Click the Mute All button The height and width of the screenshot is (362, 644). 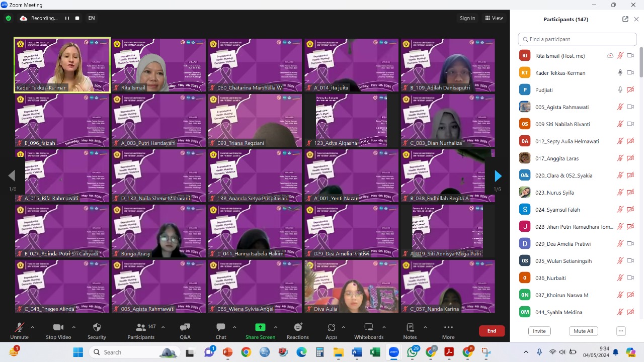pos(583,331)
